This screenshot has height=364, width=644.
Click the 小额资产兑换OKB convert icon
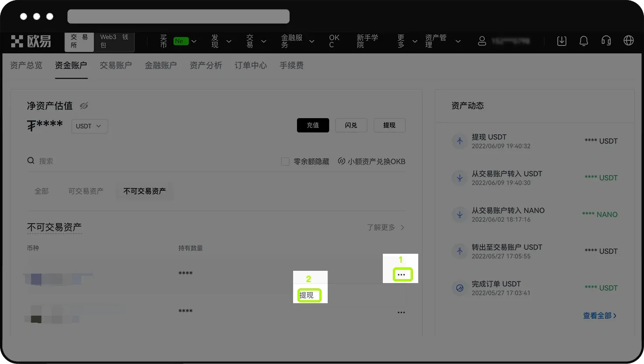[342, 161]
